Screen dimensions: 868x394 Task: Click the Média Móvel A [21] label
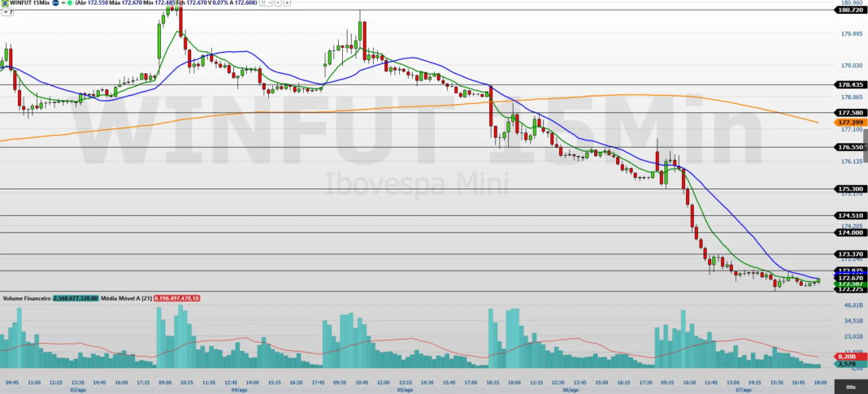pos(126,298)
